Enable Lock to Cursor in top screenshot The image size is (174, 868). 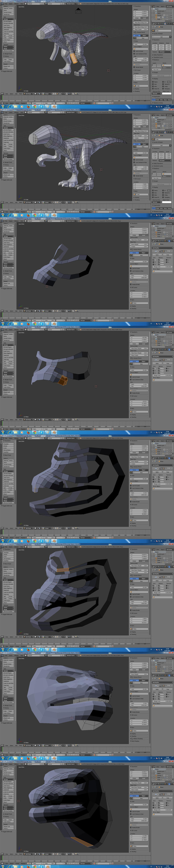pyautogui.click(x=134, y=51)
